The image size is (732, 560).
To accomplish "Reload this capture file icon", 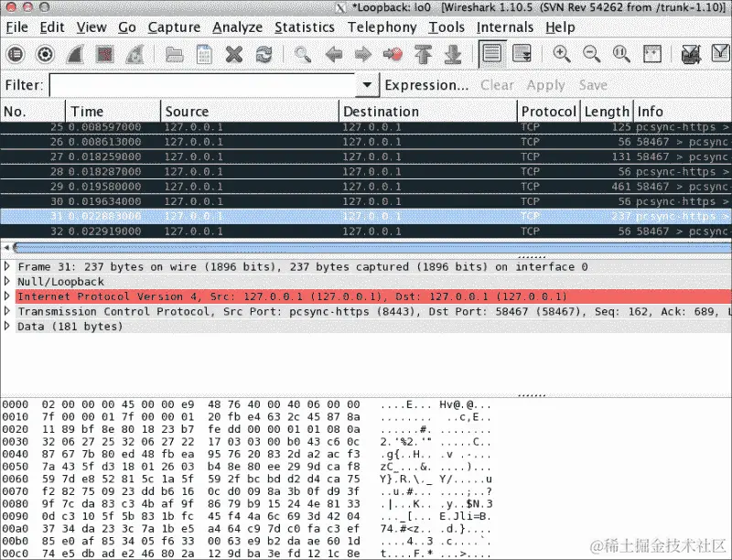I will click(264, 55).
